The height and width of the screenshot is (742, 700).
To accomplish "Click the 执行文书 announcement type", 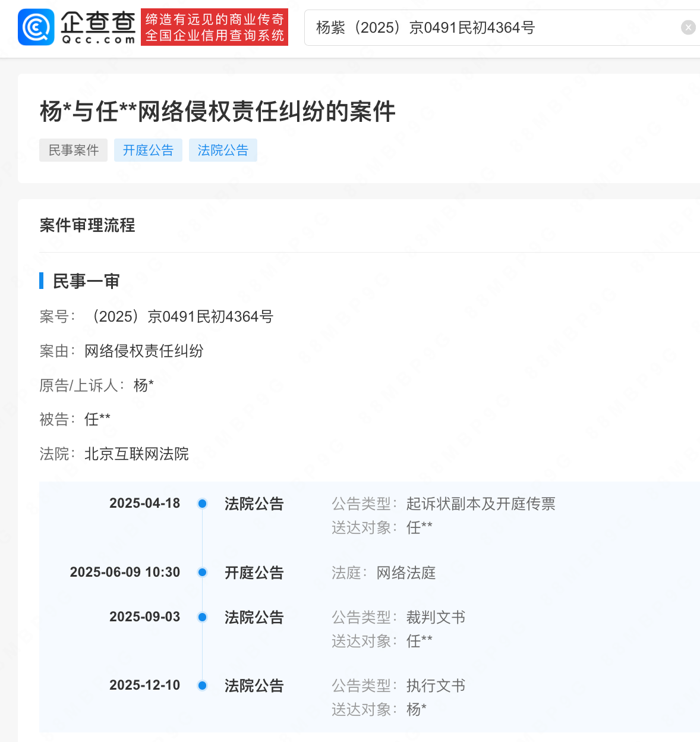I will click(x=436, y=686).
